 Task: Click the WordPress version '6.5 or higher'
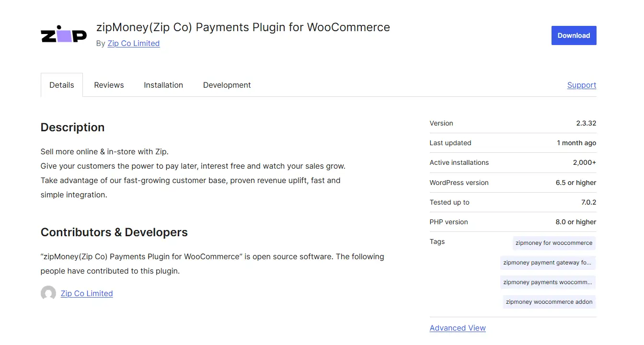pyautogui.click(x=575, y=183)
